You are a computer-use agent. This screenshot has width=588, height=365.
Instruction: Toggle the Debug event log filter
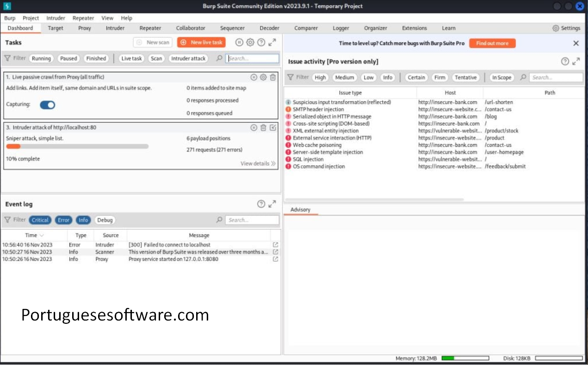tap(105, 220)
